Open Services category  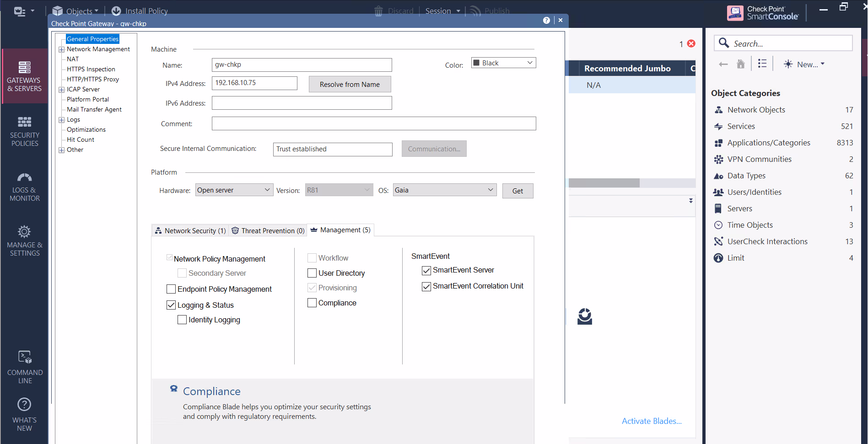783,126
